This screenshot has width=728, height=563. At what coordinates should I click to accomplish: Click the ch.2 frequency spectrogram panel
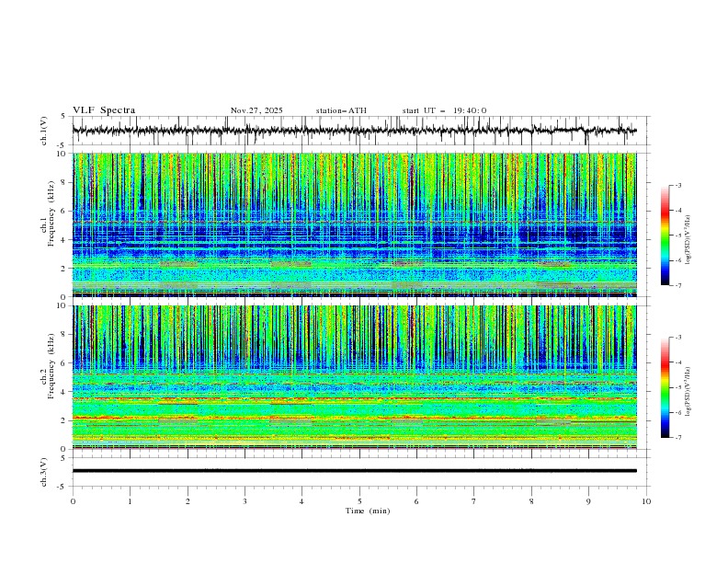coord(355,377)
